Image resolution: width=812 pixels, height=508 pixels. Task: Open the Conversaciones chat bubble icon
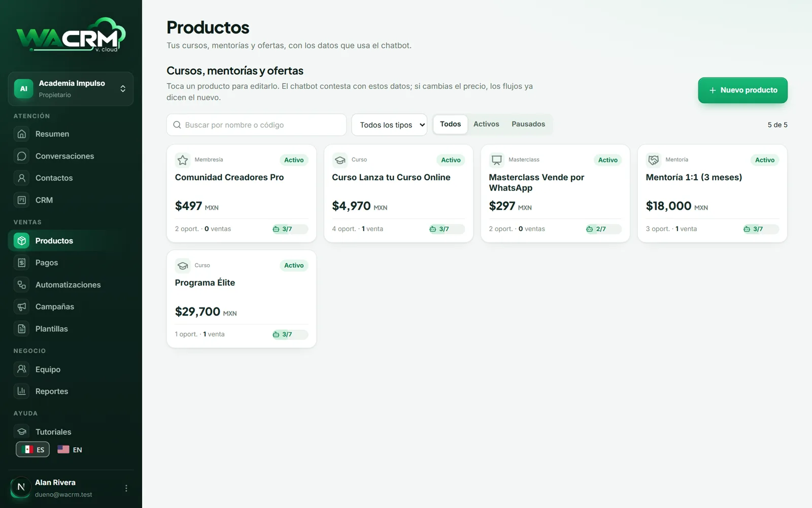coord(22,156)
